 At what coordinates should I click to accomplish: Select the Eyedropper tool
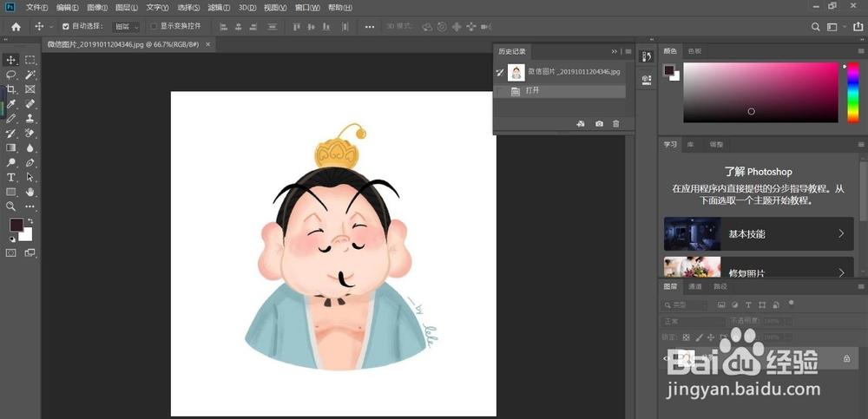(x=11, y=103)
